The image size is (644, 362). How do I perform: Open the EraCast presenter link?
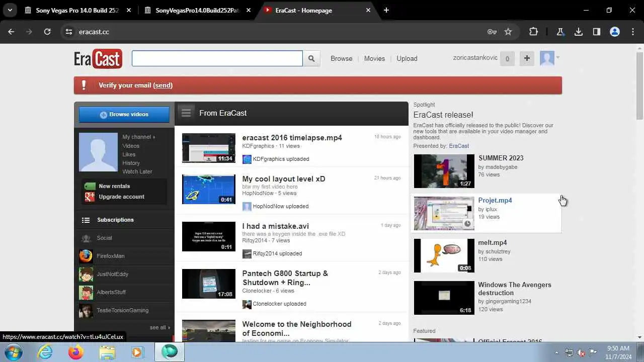(459, 146)
